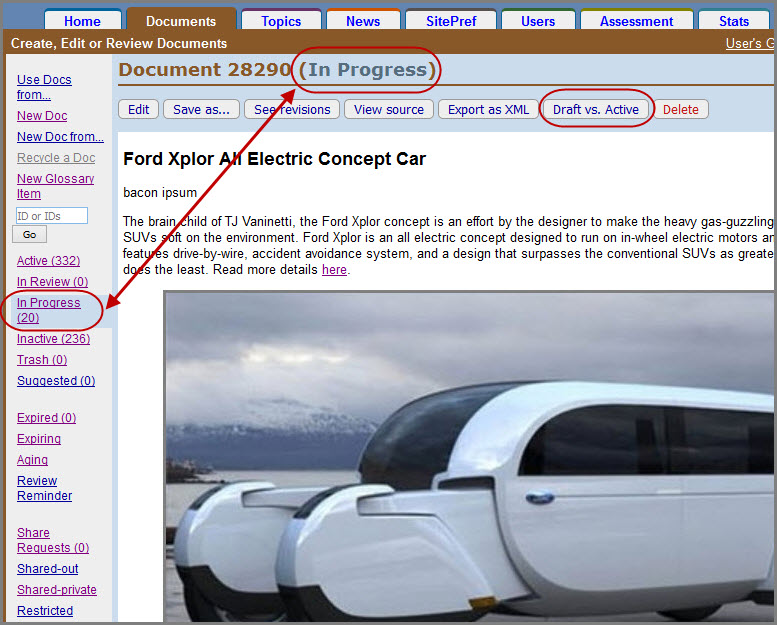Open the News tab

tap(363, 21)
